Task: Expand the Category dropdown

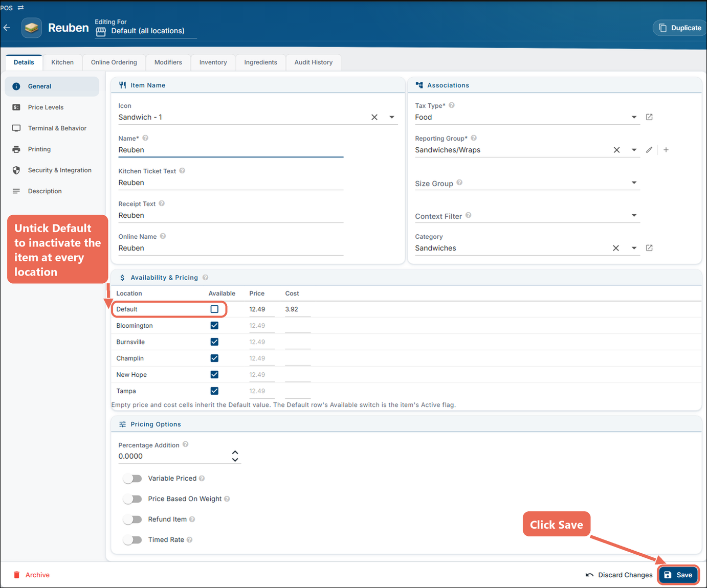Action: pyautogui.click(x=634, y=248)
